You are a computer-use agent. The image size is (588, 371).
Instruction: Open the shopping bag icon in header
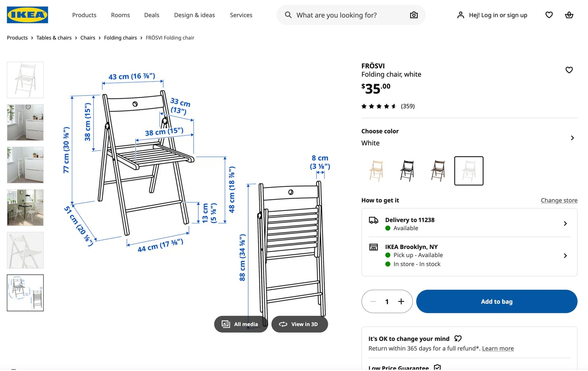(x=569, y=15)
